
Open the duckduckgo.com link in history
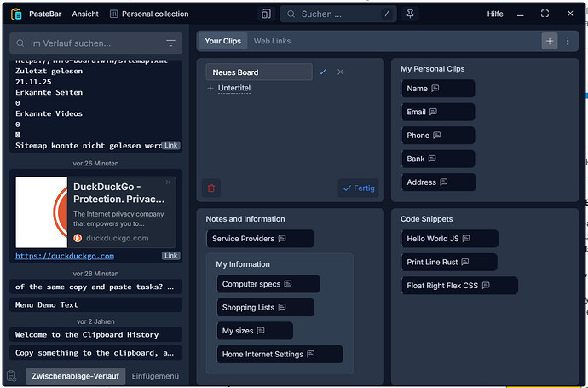coord(65,256)
